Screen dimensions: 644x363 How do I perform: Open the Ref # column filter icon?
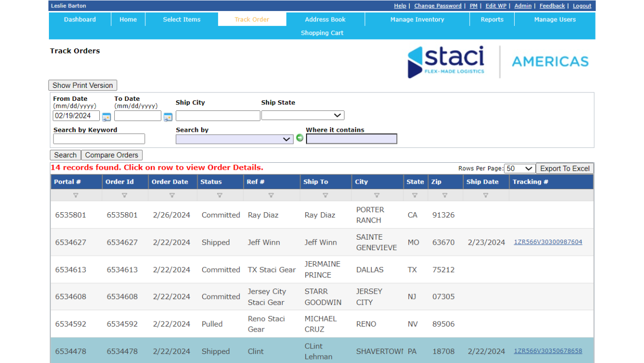[x=271, y=195]
